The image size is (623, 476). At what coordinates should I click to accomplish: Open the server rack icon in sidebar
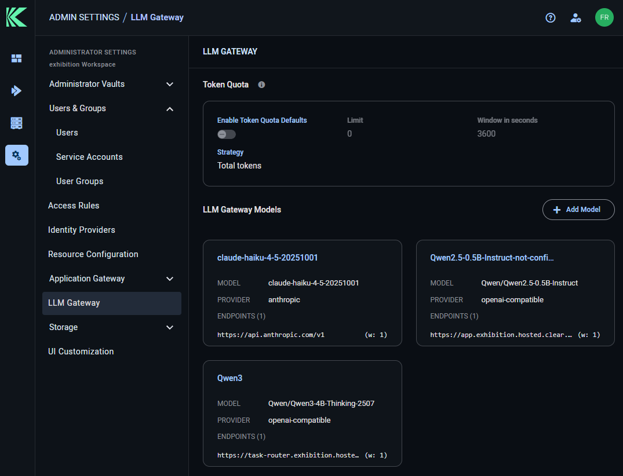[16, 123]
